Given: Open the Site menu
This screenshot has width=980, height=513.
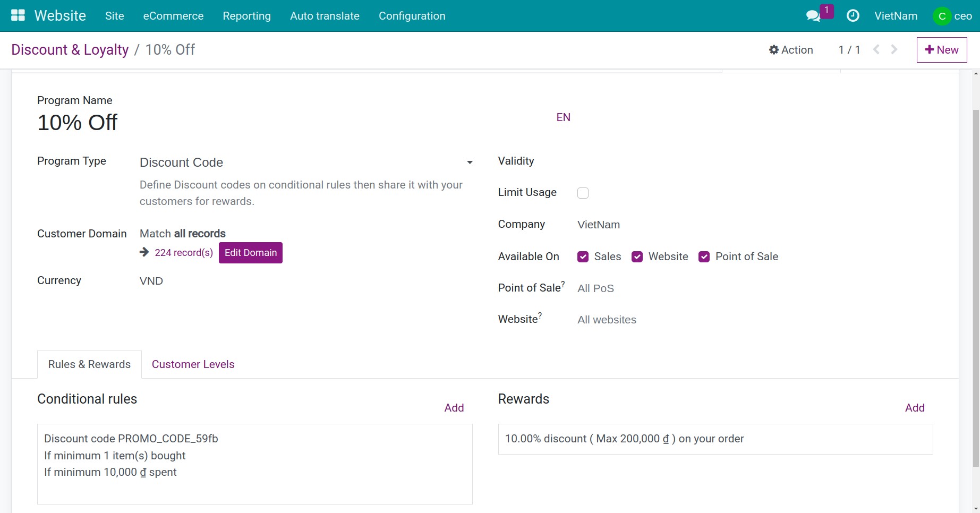Looking at the screenshot, I should (115, 16).
